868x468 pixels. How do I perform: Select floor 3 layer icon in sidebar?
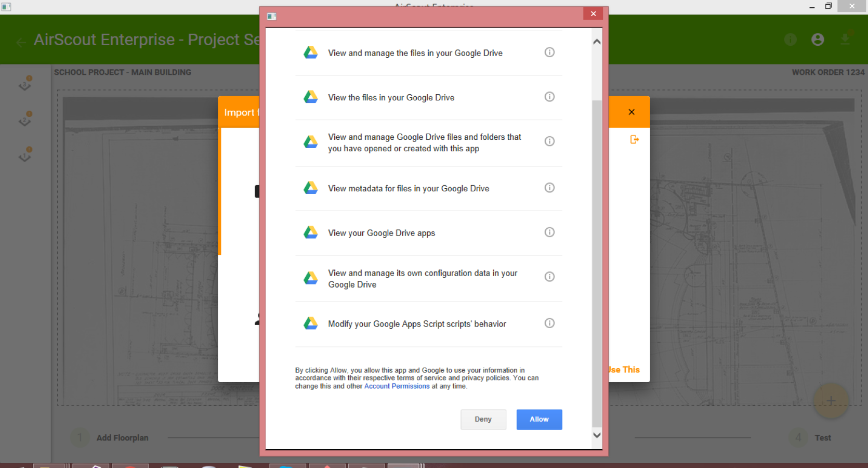(x=25, y=84)
